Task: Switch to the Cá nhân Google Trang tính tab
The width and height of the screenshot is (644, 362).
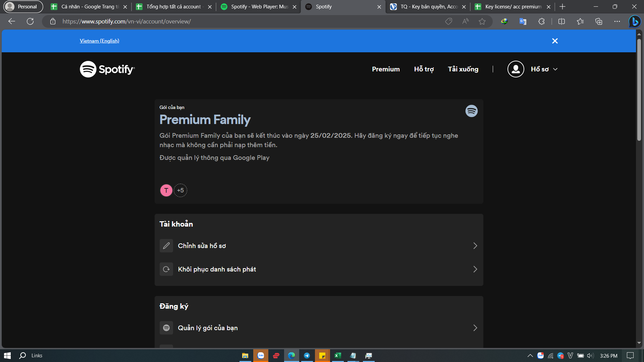Action: (89, 7)
